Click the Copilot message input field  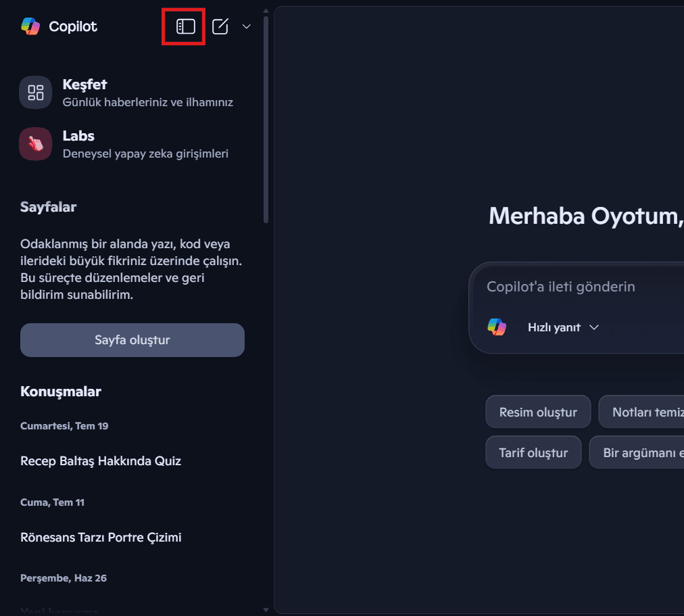click(x=575, y=287)
